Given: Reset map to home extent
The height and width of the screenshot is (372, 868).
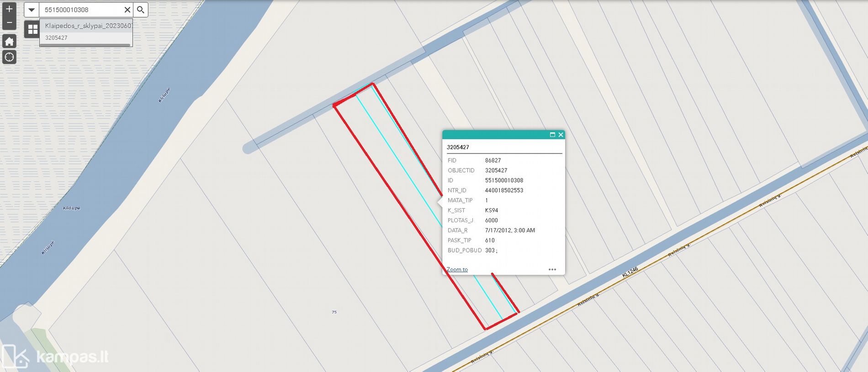Looking at the screenshot, I should pyautogui.click(x=9, y=42).
